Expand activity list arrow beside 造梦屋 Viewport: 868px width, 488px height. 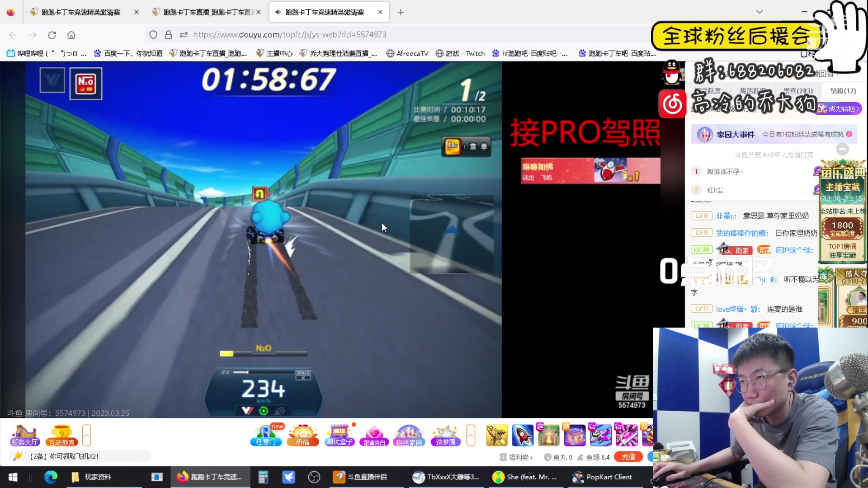tap(471, 436)
